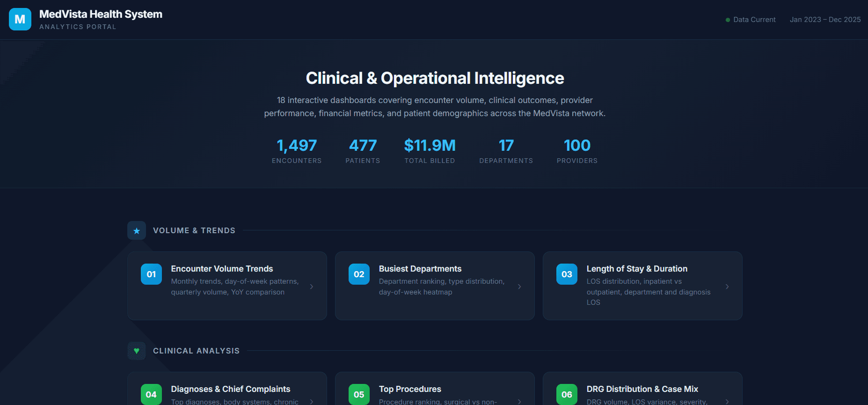Click the TOTAL BILLED stat label
Viewport: 868px width, 405px height.
430,161
